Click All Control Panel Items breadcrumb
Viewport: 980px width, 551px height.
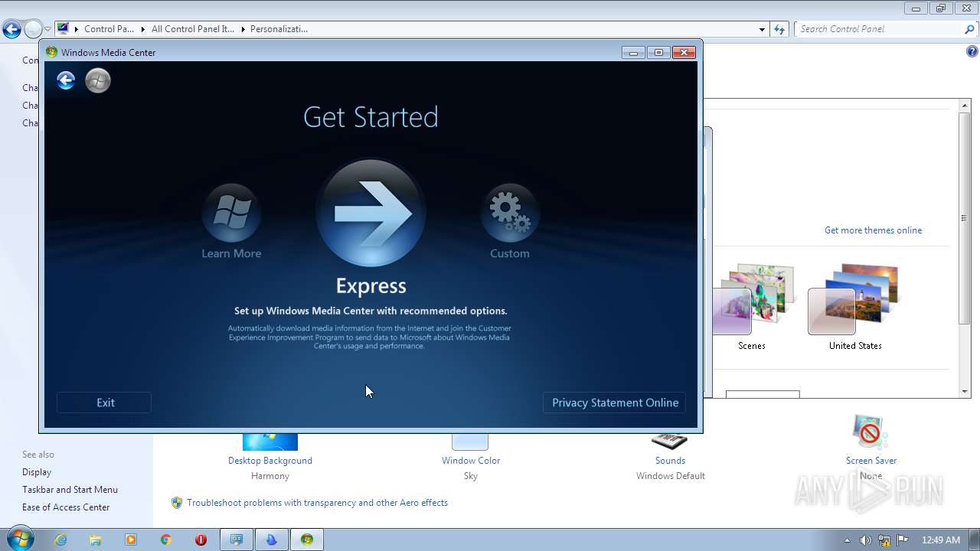click(x=193, y=29)
